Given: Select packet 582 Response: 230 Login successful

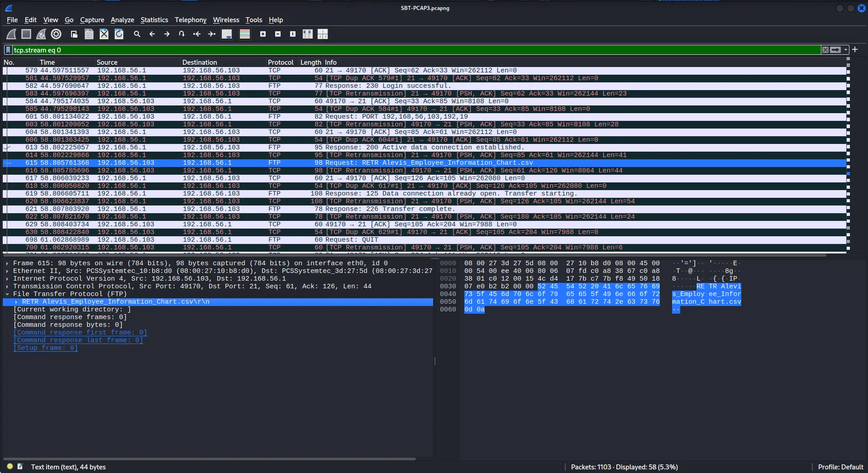Looking at the screenshot, I should click(424, 86).
